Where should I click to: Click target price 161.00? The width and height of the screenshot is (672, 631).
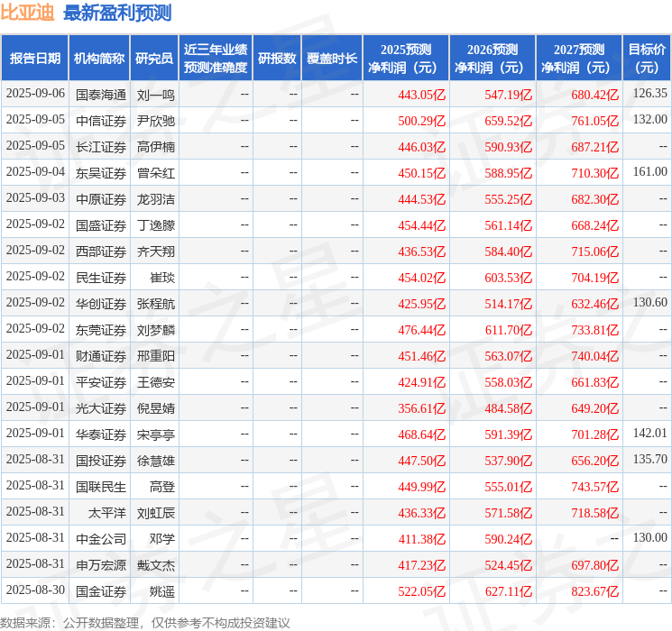[x=650, y=172]
